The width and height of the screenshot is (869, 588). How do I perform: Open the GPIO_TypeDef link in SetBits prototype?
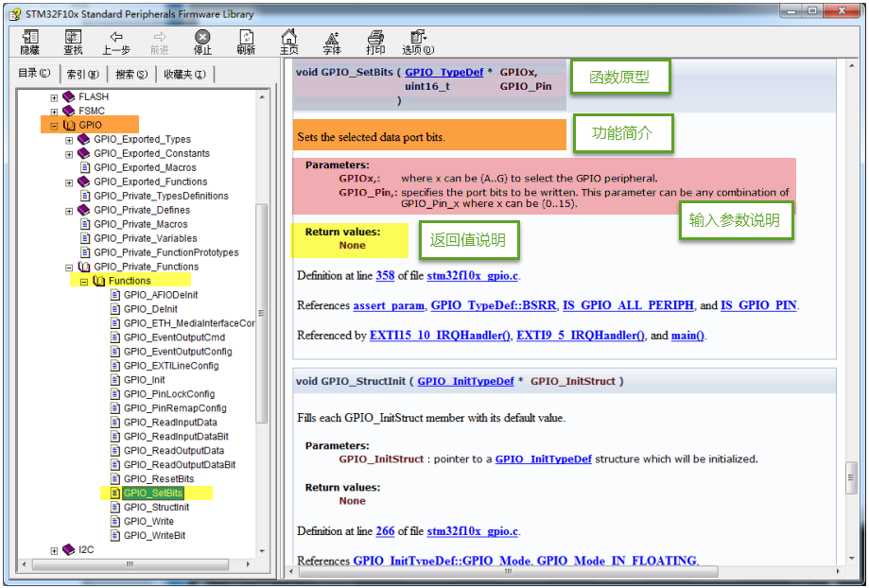coord(443,72)
